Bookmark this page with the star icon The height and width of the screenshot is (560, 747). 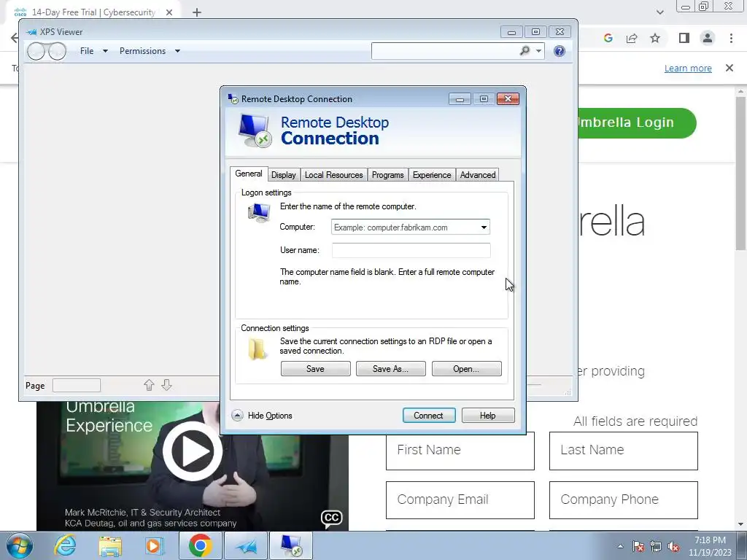655,38
